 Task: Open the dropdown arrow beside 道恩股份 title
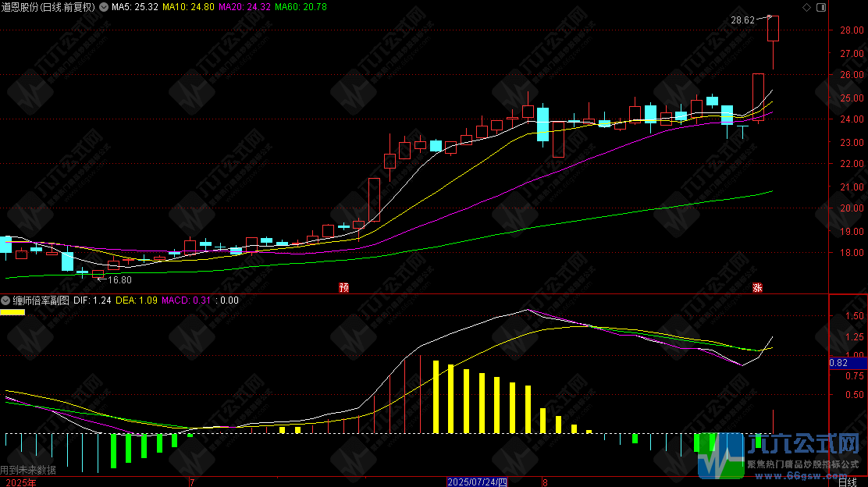[104, 7]
